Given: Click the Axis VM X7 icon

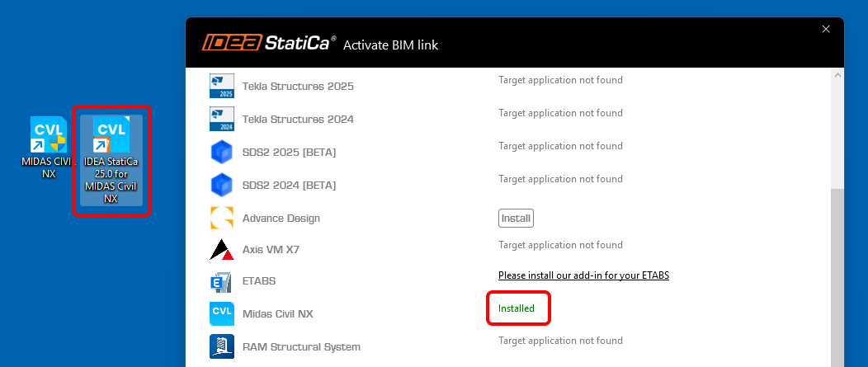Looking at the screenshot, I should tap(222, 249).
